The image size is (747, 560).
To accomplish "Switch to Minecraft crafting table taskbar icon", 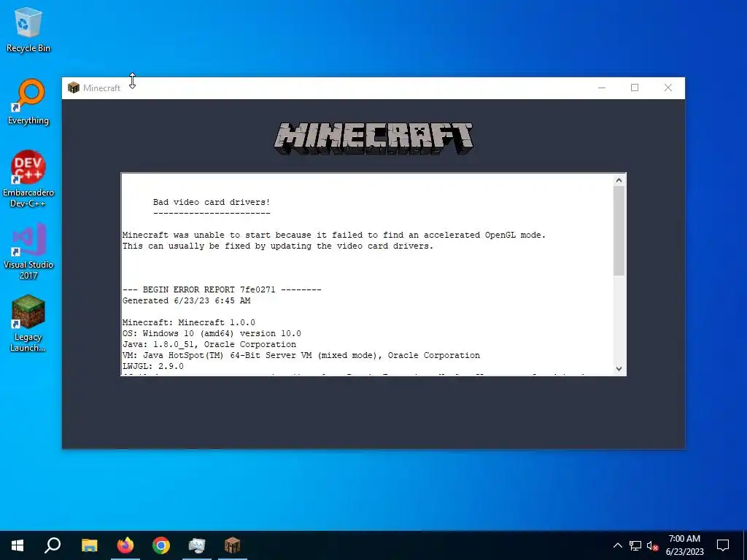I will tap(233, 545).
